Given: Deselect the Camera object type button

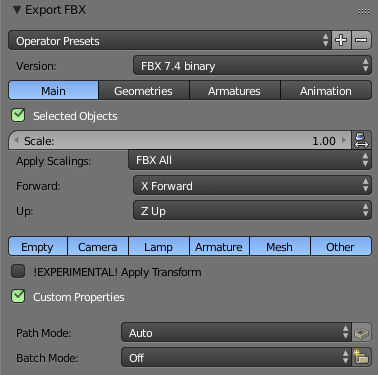Looking at the screenshot, I should point(98,246).
